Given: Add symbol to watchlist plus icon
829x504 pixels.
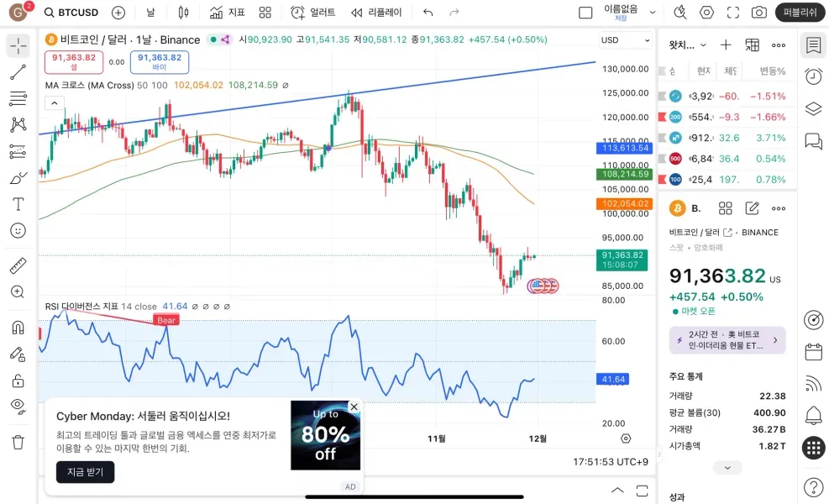Looking at the screenshot, I should [x=726, y=45].
